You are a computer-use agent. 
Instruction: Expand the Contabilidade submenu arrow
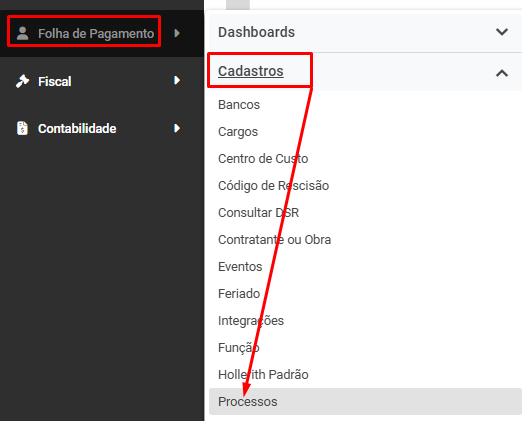tap(177, 128)
